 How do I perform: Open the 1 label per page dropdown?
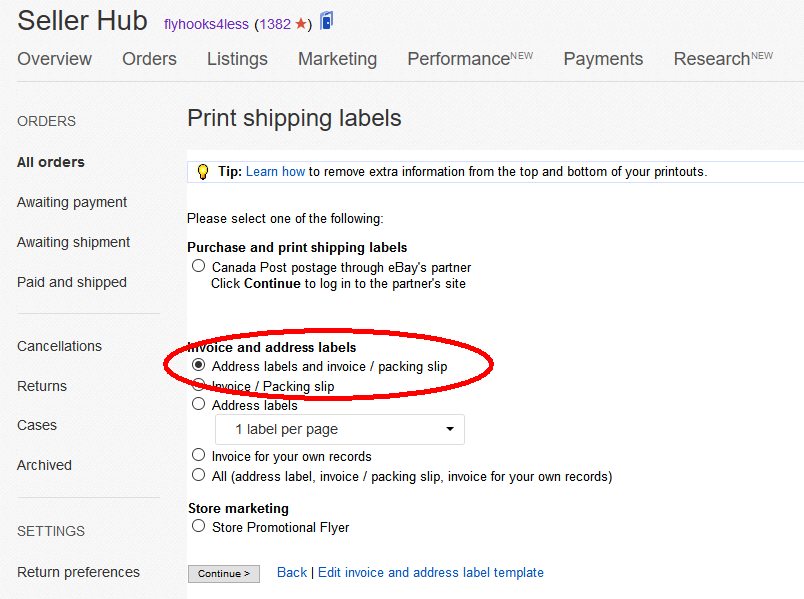(340, 429)
